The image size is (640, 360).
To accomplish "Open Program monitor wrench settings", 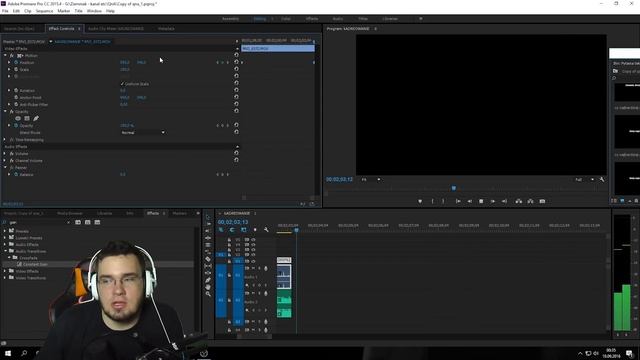I will [x=602, y=180].
